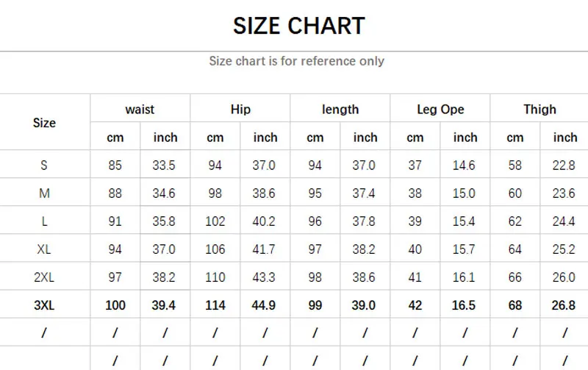
Task: Click the 102 cm hip value
Action: pyautogui.click(x=215, y=221)
